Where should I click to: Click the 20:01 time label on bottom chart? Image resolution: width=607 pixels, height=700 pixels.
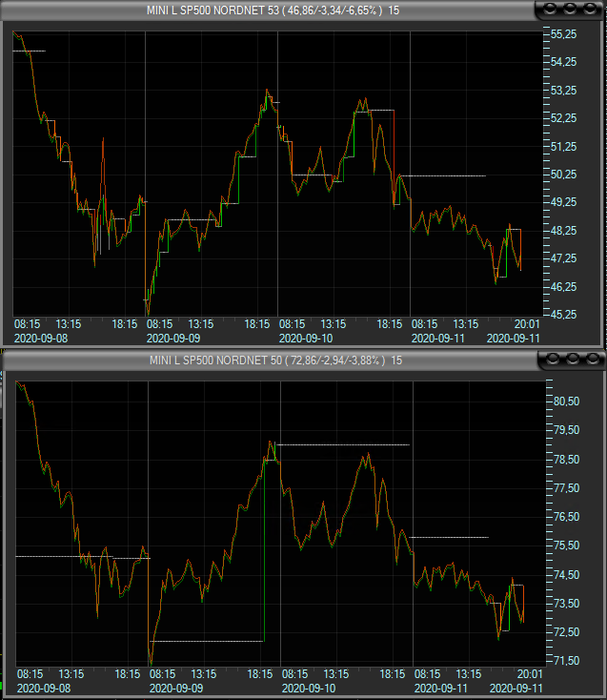(x=527, y=673)
